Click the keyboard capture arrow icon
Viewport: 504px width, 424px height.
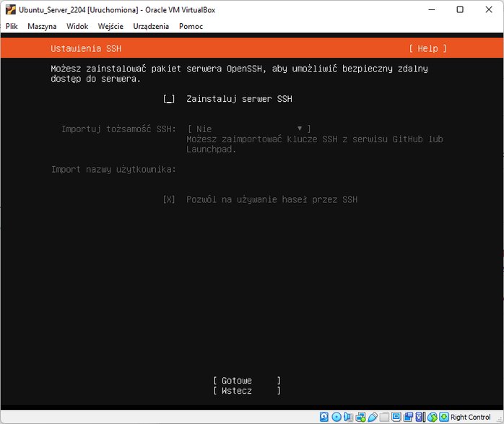click(444, 417)
